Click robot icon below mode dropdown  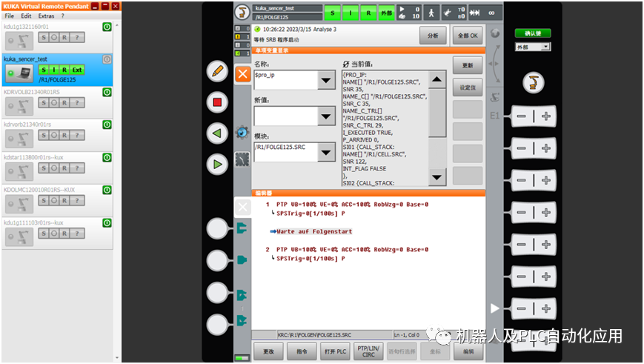click(x=533, y=83)
